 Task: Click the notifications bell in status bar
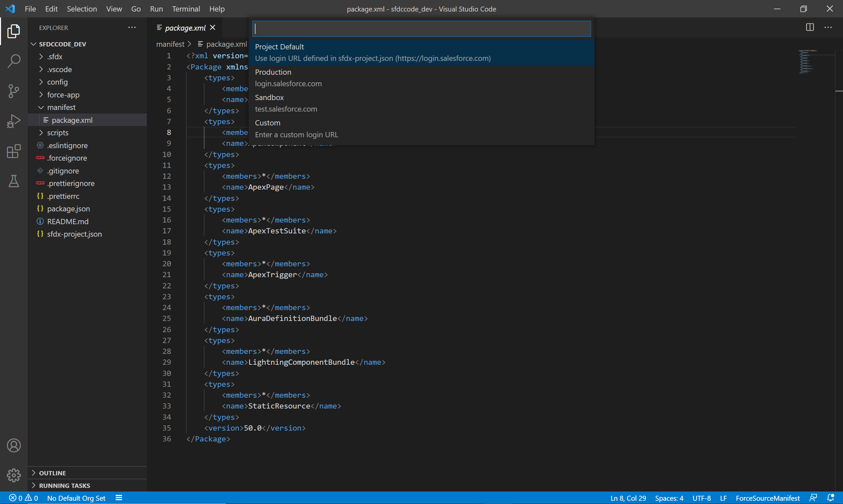[830, 498]
